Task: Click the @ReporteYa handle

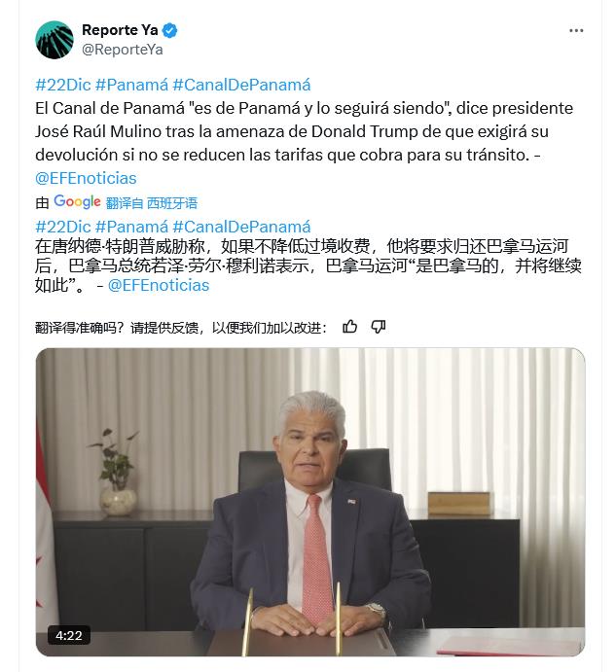Action: [123, 50]
